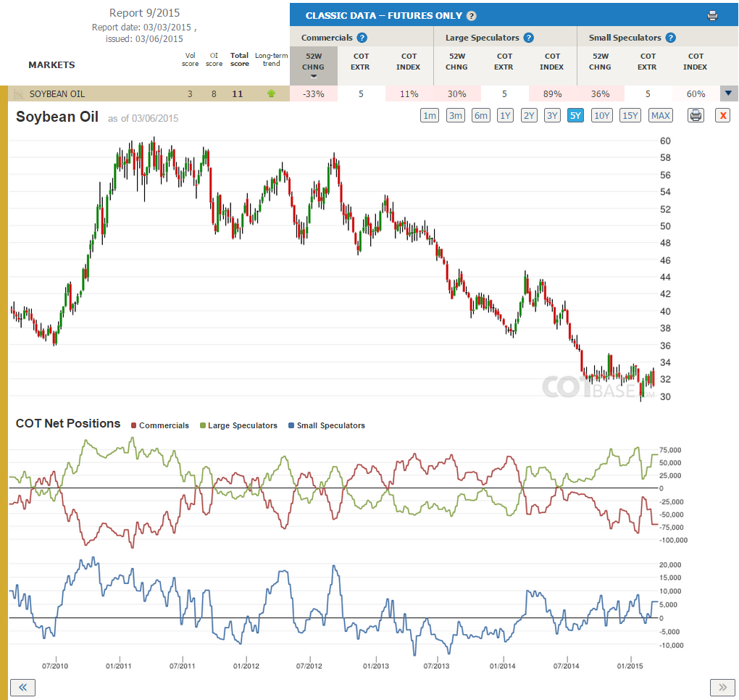
Task: Click Large Speculators COT EXTR header
Action: pos(504,62)
